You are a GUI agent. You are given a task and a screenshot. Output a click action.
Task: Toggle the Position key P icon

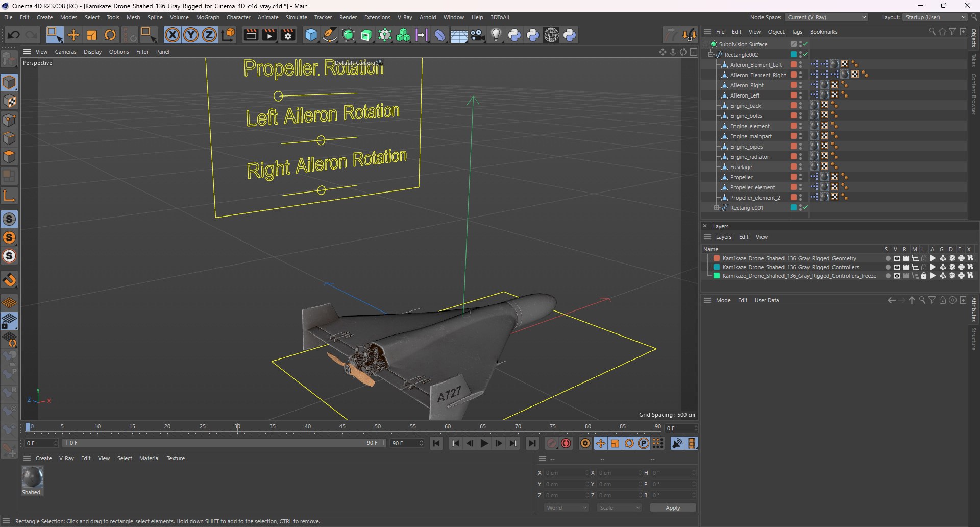[x=644, y=443]
